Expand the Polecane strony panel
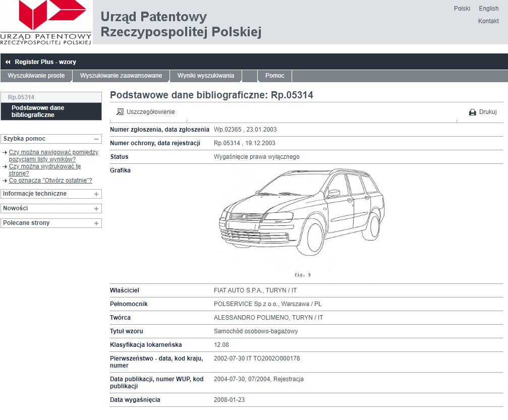 click(96, 223)
